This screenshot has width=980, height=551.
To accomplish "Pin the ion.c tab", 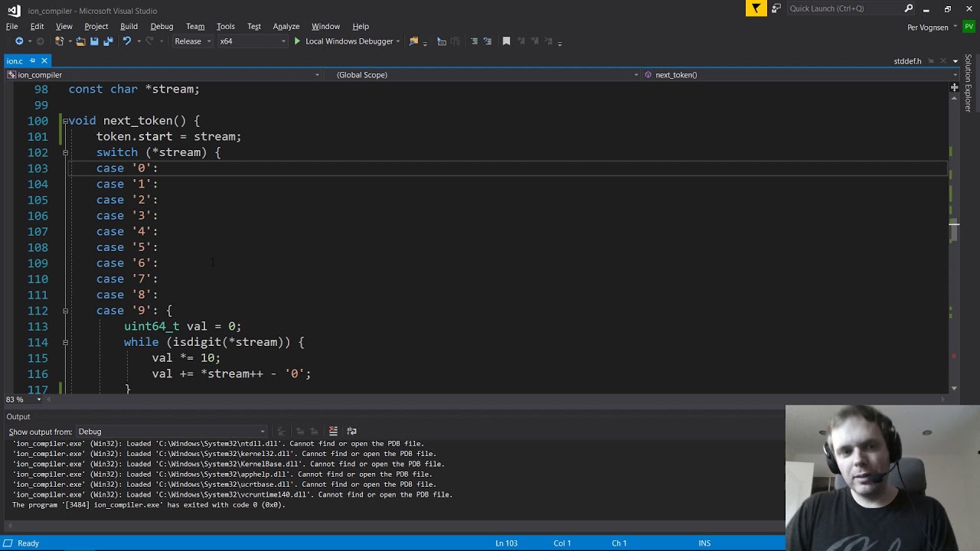I will pyautogui.click(x=32, y=60).
